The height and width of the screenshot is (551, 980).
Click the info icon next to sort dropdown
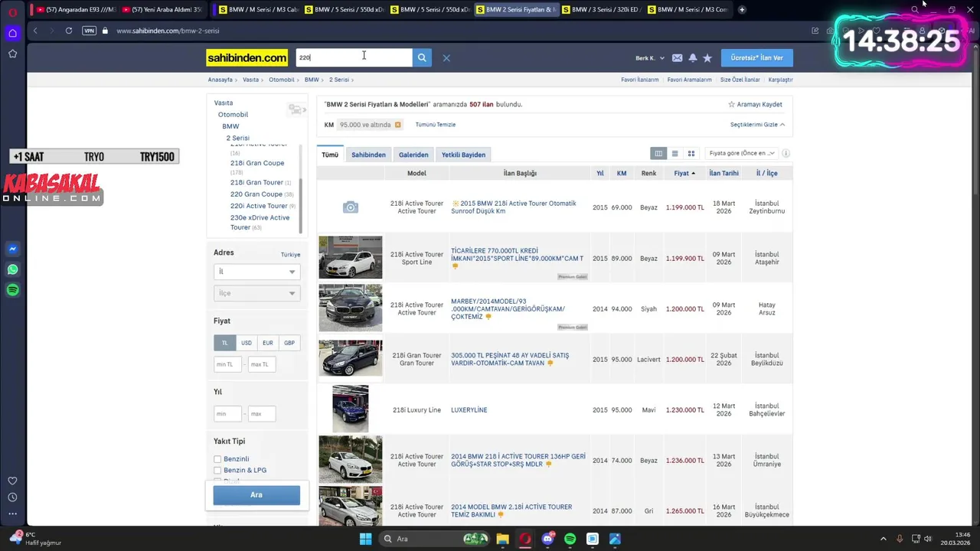point(786,153)
